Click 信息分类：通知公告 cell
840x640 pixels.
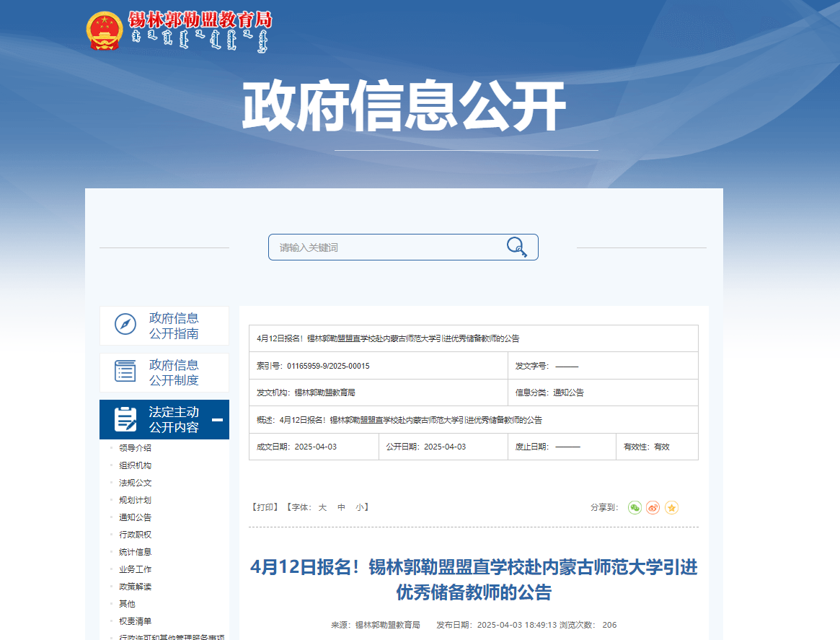tap(603, 393)
